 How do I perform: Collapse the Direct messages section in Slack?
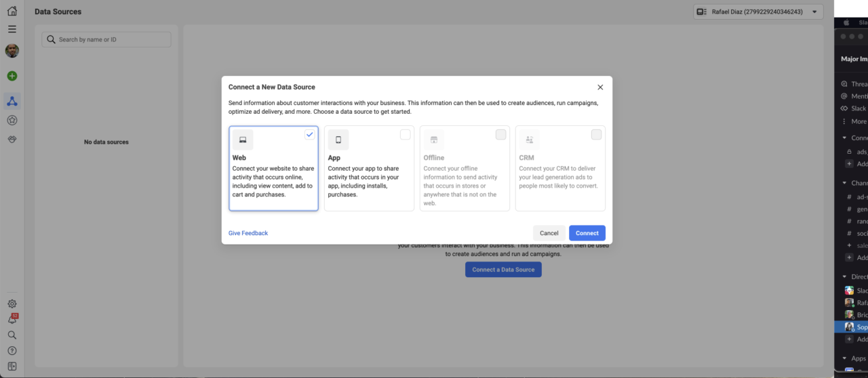[844, 276]
